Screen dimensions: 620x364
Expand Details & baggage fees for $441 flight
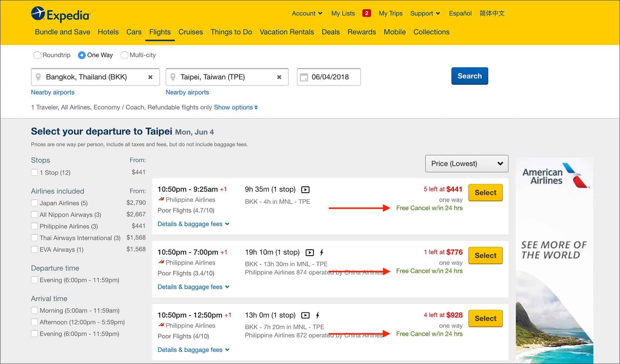193,224
